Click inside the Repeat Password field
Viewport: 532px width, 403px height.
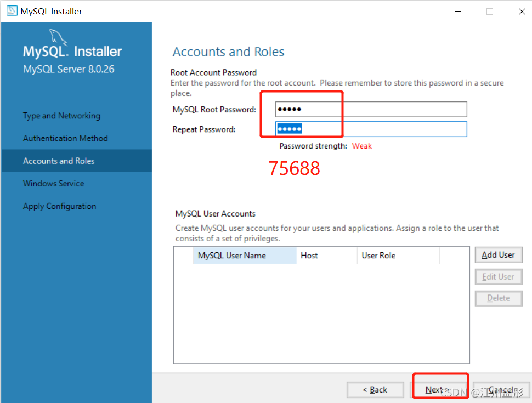(371, 129)
